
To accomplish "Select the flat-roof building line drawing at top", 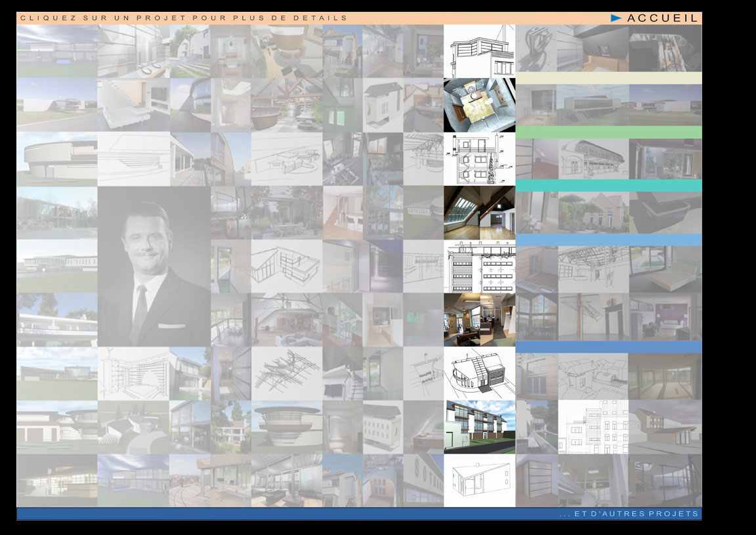I will pyautogui.click(x=479, y=51).
